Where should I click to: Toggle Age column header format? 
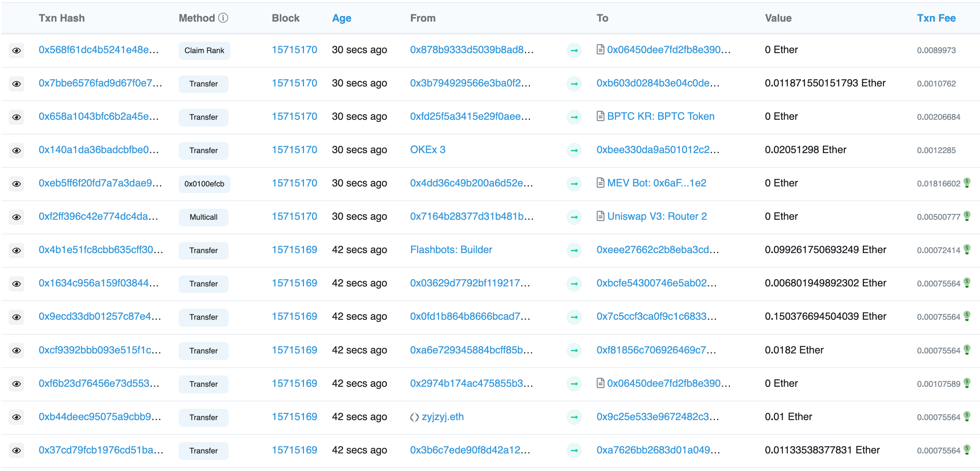pos(341,18)
